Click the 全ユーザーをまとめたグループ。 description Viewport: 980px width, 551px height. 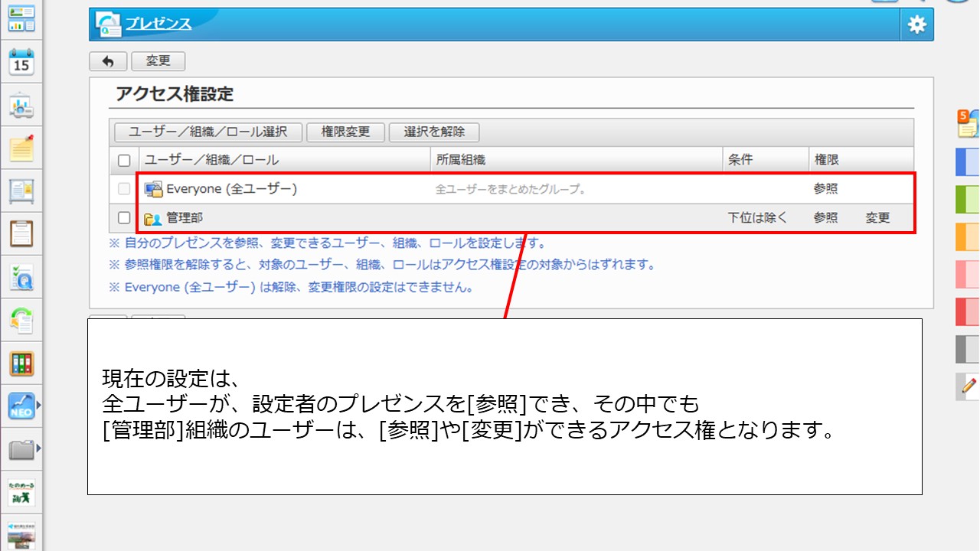pos(511,189)
